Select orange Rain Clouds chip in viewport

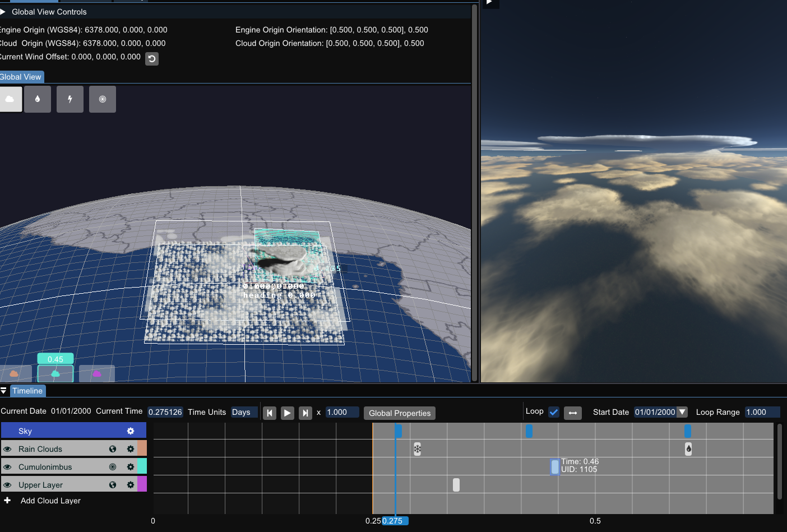15,373
